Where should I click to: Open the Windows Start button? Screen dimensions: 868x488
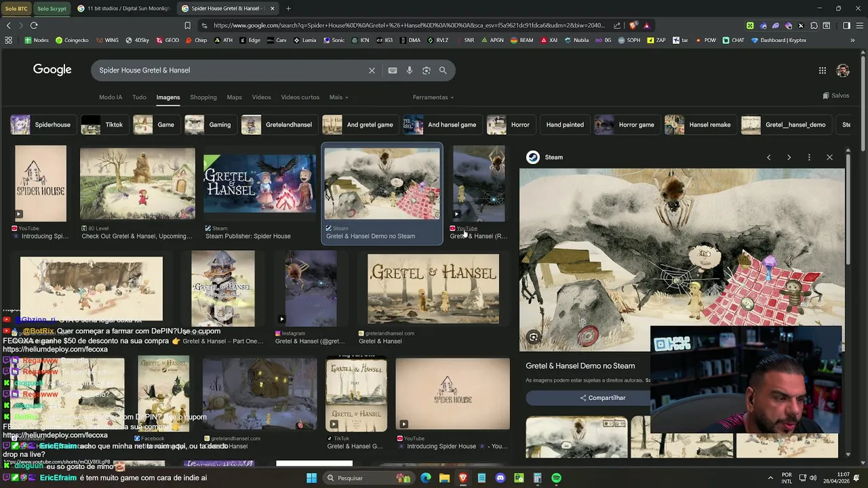click(x=311, y=478)
